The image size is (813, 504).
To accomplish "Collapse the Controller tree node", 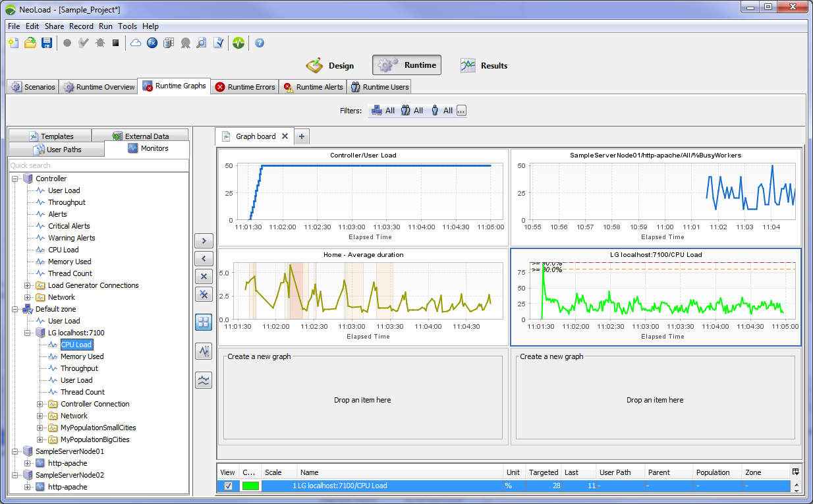I will [15, 179].
